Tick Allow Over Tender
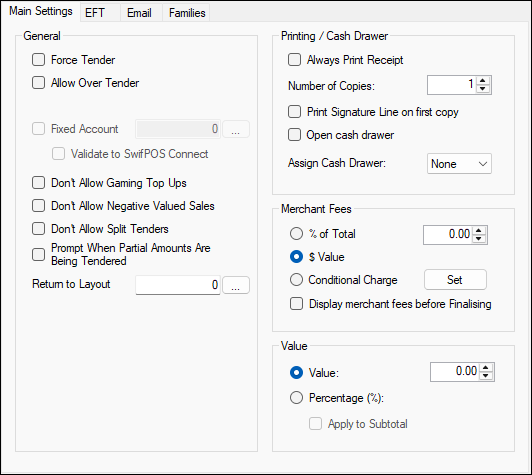The width and height of the screenshot is (532, 475). 38,83
